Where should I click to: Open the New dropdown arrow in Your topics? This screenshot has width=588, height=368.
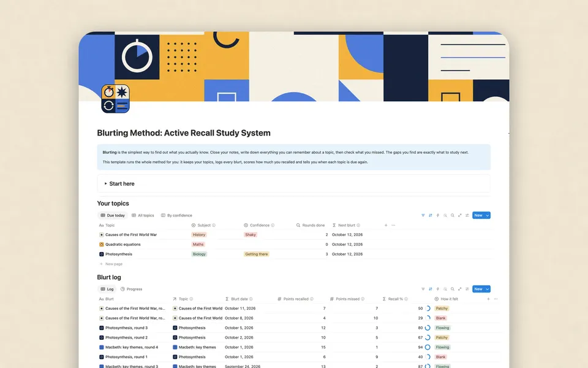(487, 215)
